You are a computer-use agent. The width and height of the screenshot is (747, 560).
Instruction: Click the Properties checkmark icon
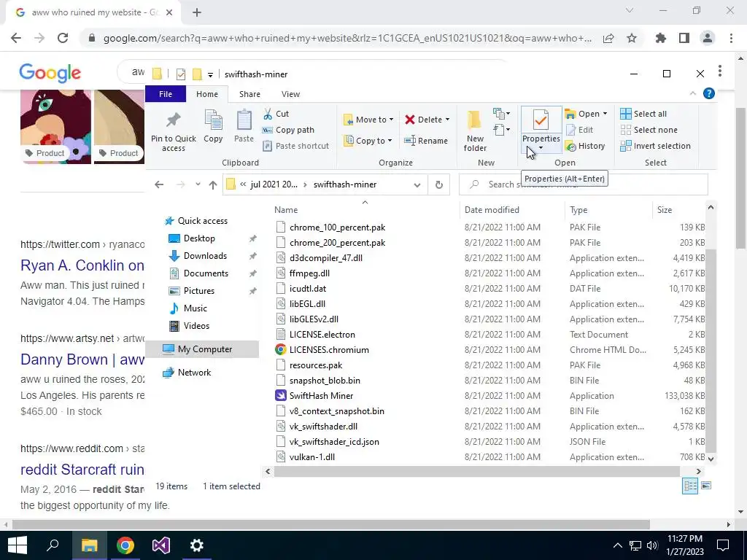pos(541,120)
